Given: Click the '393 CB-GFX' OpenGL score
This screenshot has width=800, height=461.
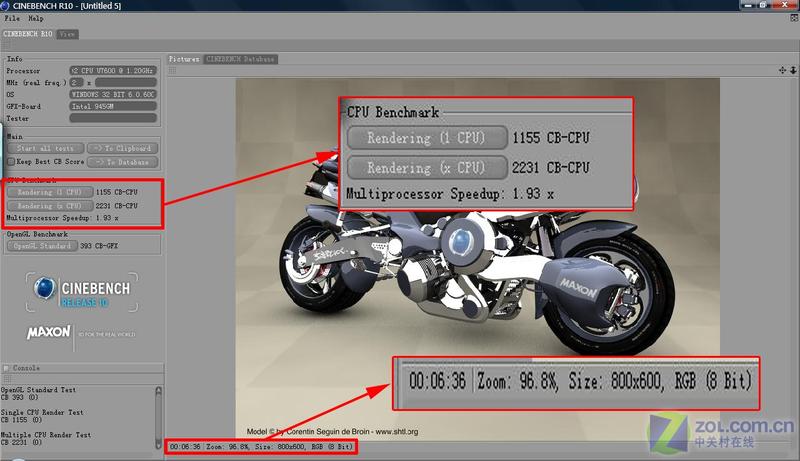Looking at the screenshot, I should pyautogui.click(x=99, y=246).
